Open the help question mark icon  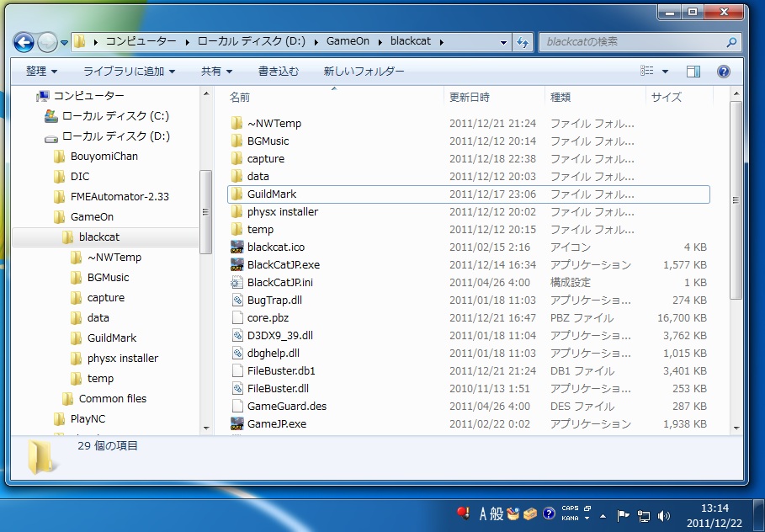723,72
